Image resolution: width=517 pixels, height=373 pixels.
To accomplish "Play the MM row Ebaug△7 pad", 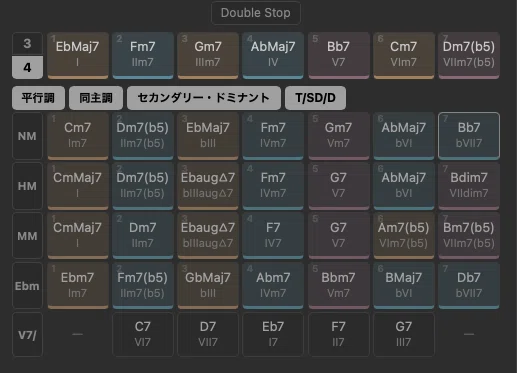I will click(x=208, y=236).
